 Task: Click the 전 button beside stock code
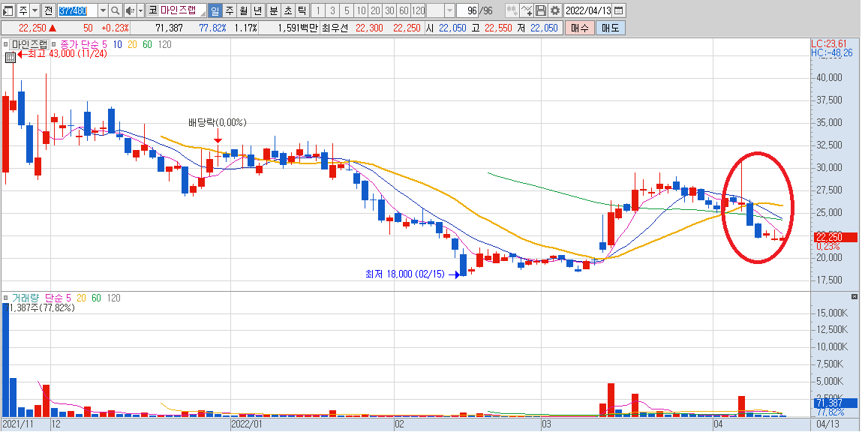[49, 10]
